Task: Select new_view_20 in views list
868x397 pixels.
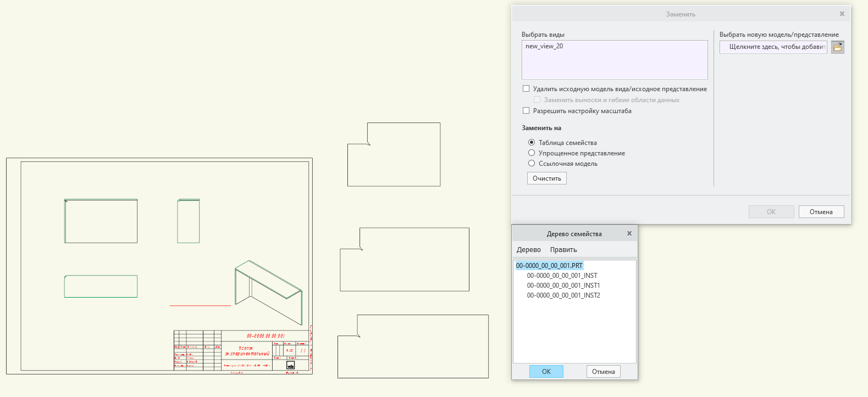Action: [544, 46]
